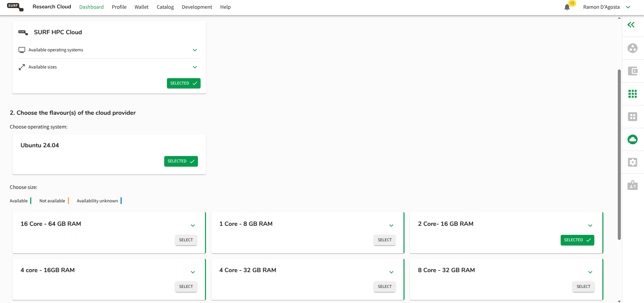Select the 1 Core - 8 GB RAM size
The width and height of the screenshot is (644, 303).
click(385, 240)
